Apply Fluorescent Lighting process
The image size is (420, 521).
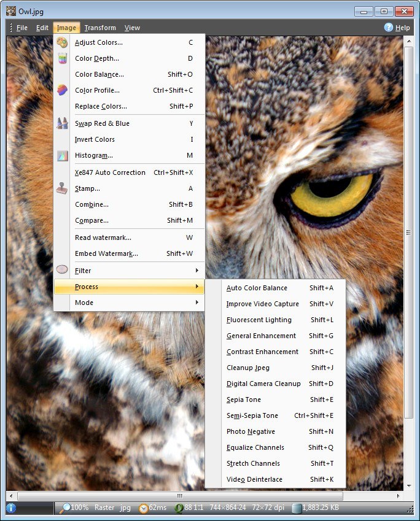(275, 320)
